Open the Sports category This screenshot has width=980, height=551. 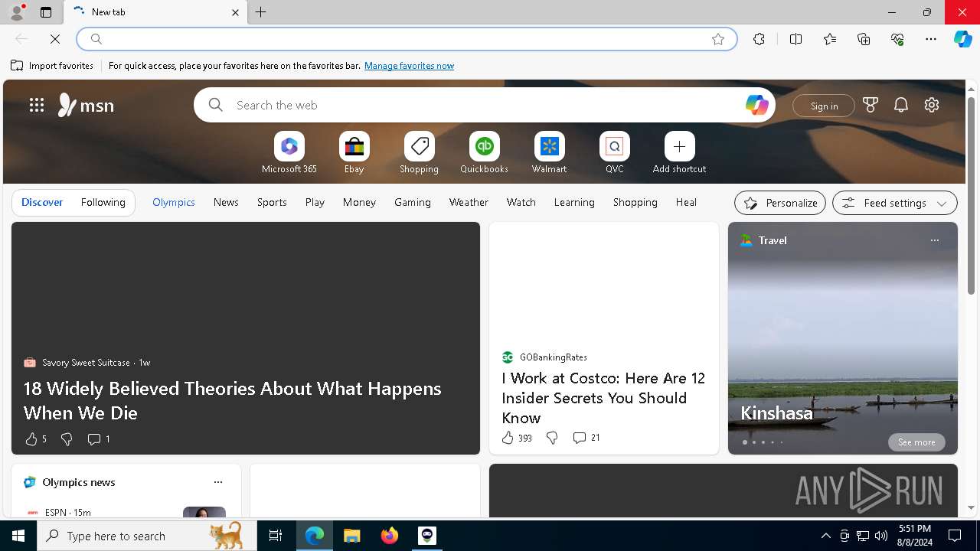coord(272,202)
